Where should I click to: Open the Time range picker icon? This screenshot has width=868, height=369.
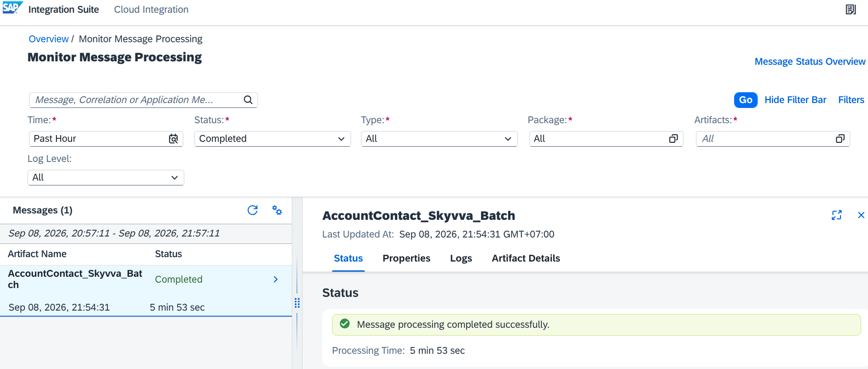(173, 139)
